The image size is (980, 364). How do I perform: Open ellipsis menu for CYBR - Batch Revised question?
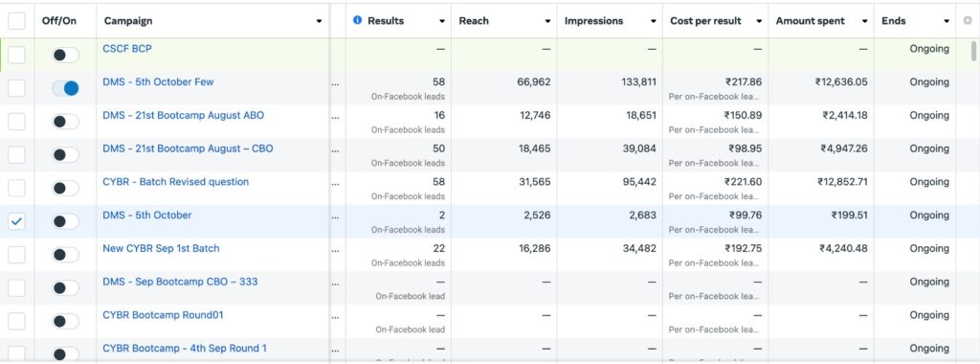[x=336, y=183]
